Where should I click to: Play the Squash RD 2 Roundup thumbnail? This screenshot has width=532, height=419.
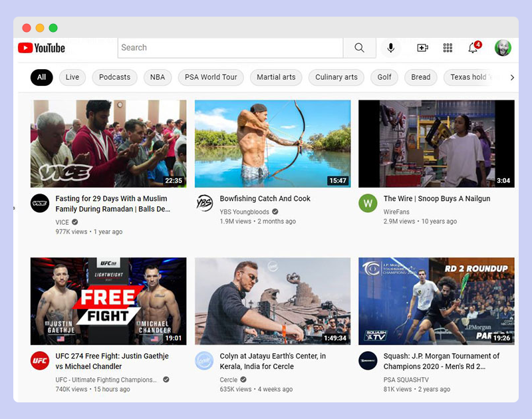436,301
